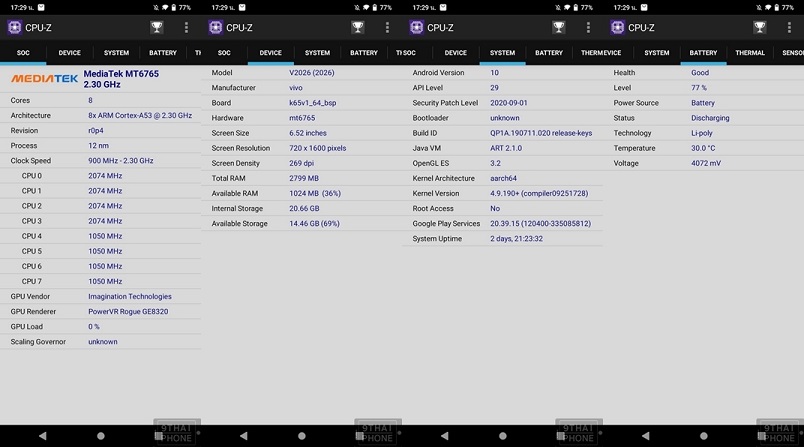
Task: Open the three-dot overflow menu in BATTERY-tab screenshot
Action: pyautogui.click(x=789, y=27)
